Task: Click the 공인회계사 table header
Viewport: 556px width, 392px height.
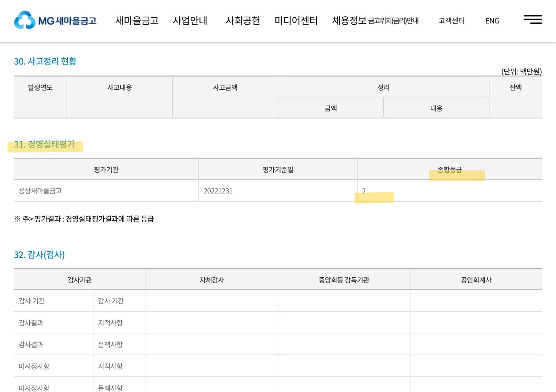Action: pyautogui.click(x=477, y=279)
